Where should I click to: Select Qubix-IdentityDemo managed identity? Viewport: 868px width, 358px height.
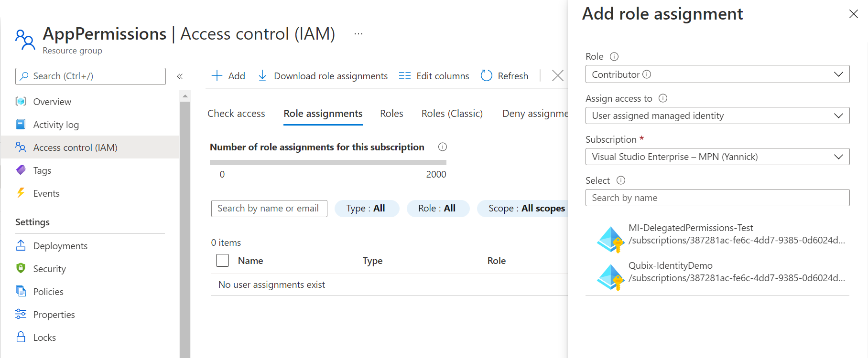(717, 277)
